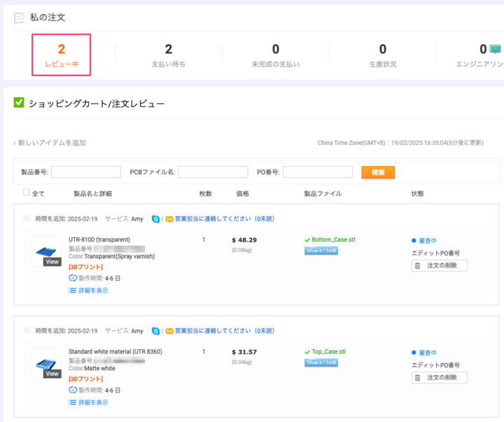Click envelope mail icon in first order
The height and width of the screenshot is (422, 504).
[x=169, y=219]
